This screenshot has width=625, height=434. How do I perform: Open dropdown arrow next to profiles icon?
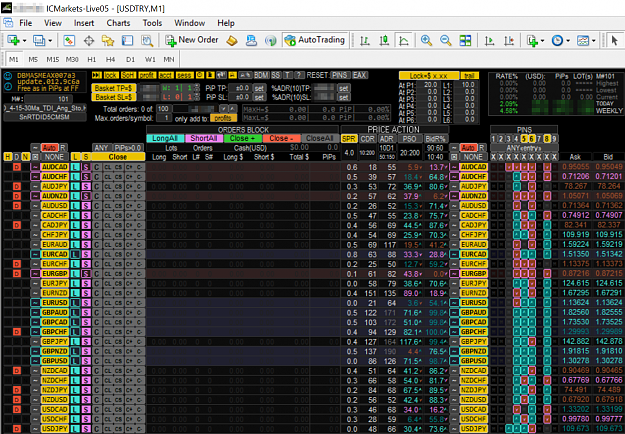(x=50, y=40)
